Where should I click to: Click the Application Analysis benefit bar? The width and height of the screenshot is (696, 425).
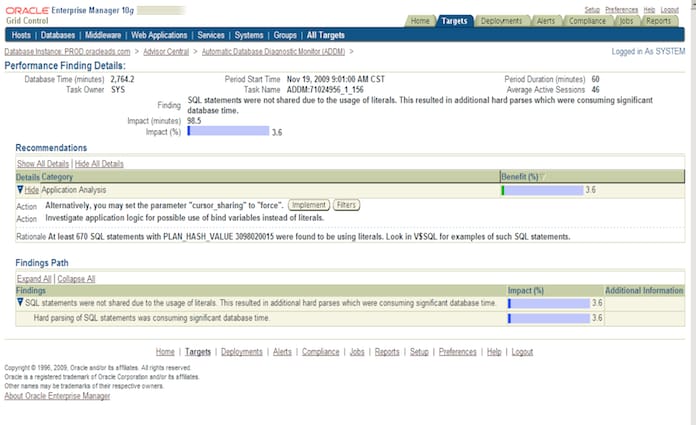click(542, 190)
